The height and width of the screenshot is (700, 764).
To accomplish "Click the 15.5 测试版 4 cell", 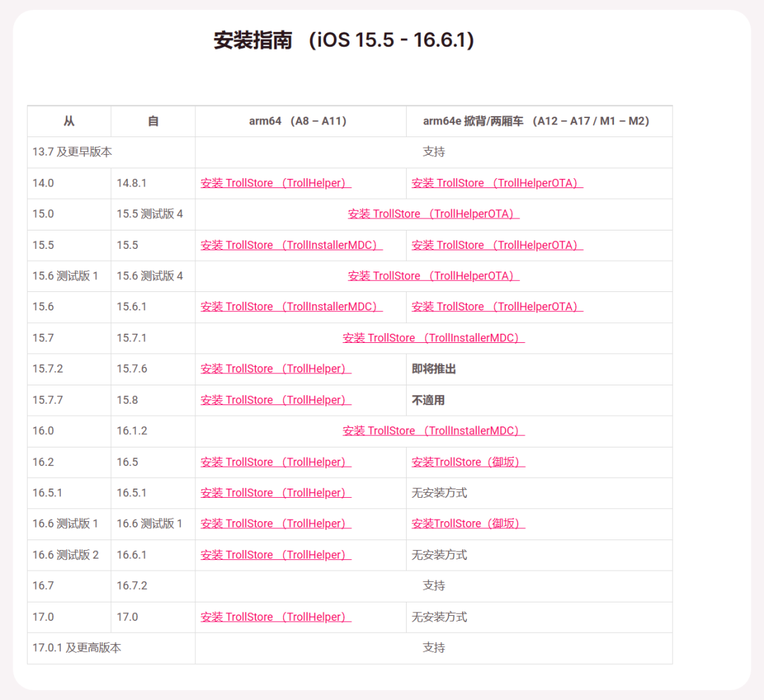I will click(153, 214).
